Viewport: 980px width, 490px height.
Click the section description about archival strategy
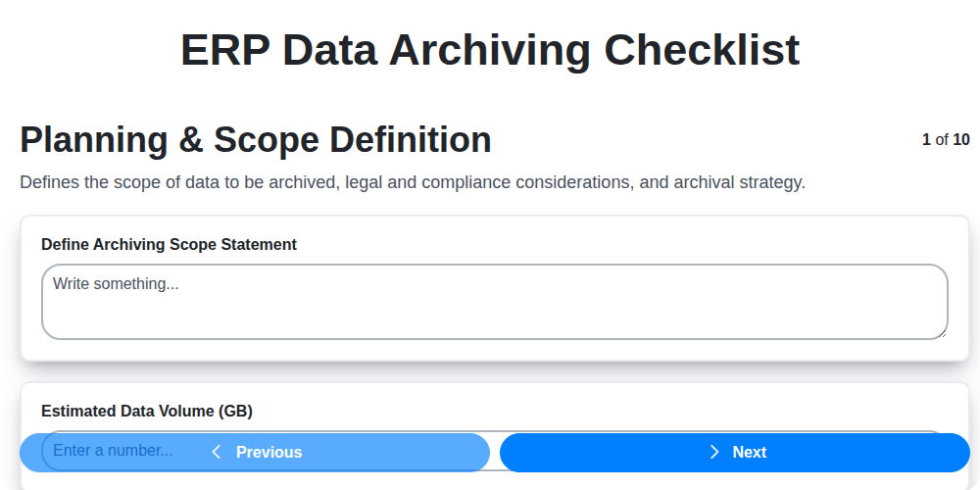point(413,182)
